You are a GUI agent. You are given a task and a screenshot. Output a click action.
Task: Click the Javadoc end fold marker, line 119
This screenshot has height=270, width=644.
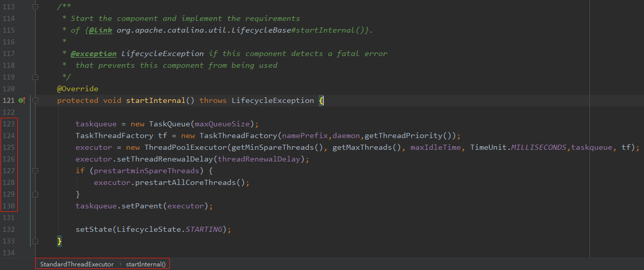[35, 77]
